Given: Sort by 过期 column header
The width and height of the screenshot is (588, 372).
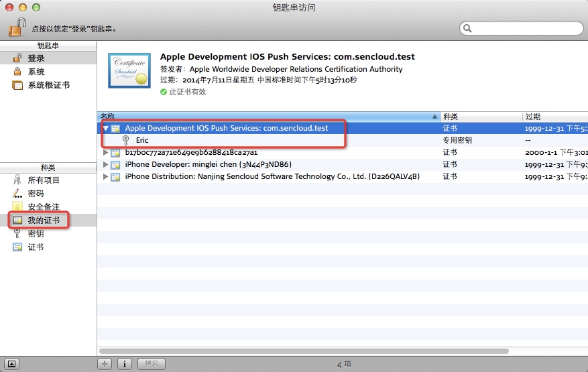Looking at the screenshot, I should coord(555,116).
